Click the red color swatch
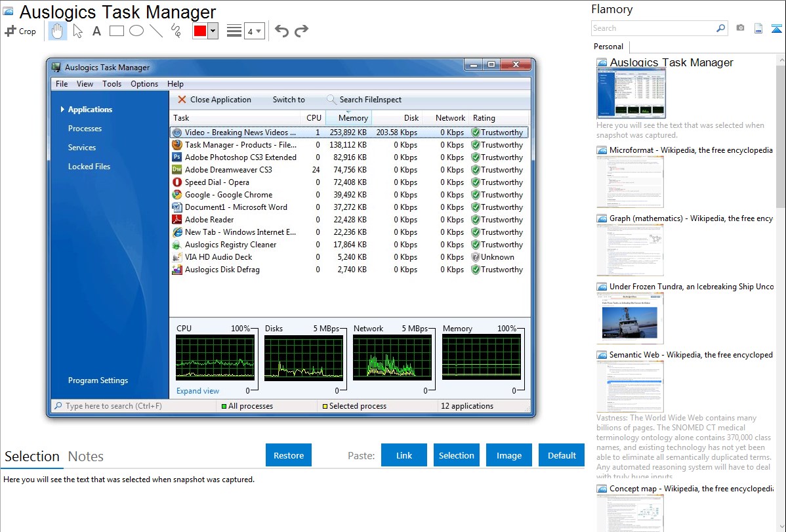This screenshot has width=786, height=532. coord(200,31)
